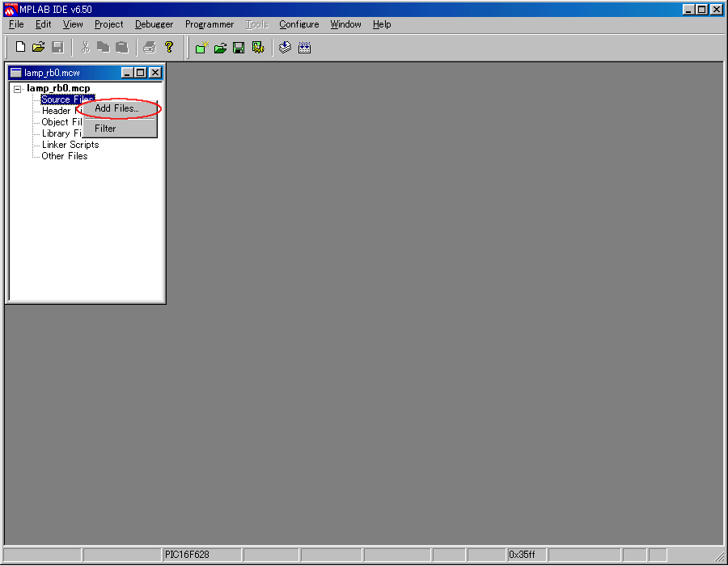Open the File menu
The height and width of the screenshot is (566, 728).
[x=16, y=24]
